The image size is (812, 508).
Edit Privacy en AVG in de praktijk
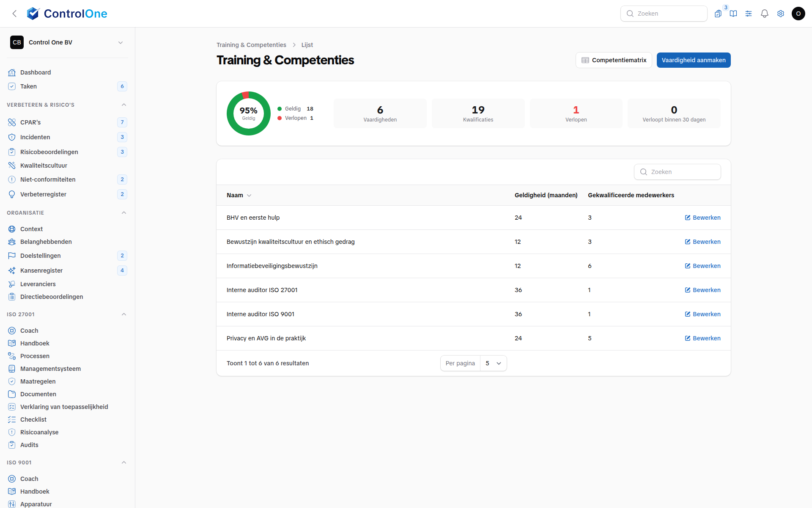(x=702, y=338)
